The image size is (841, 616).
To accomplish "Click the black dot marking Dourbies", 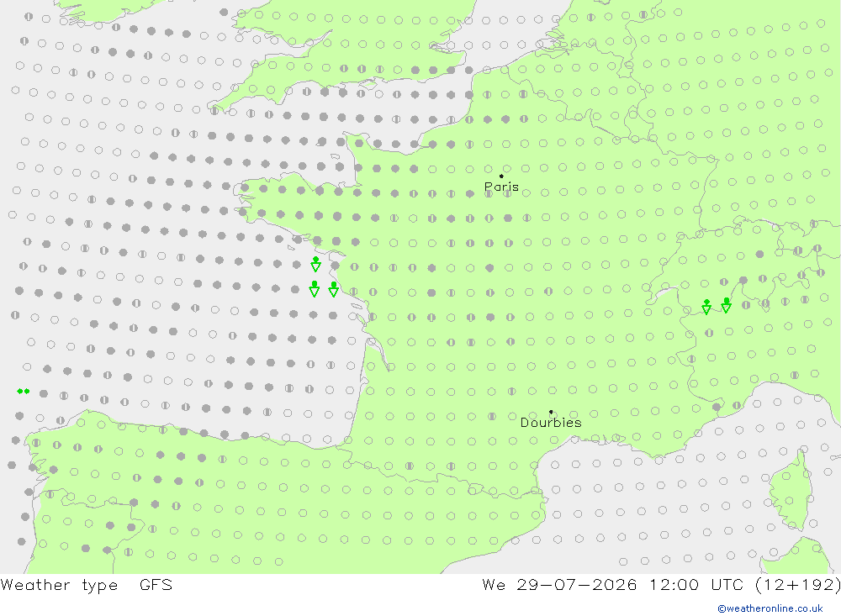I will click(551, 412).
